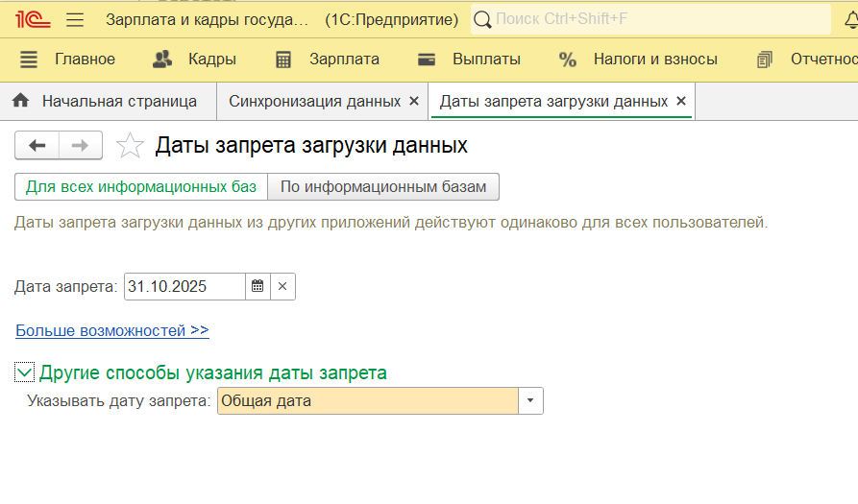This screenshot has width=858, height=504.
Task: Open the hamburger main menu icon
Action: click(x=75, y=19)
